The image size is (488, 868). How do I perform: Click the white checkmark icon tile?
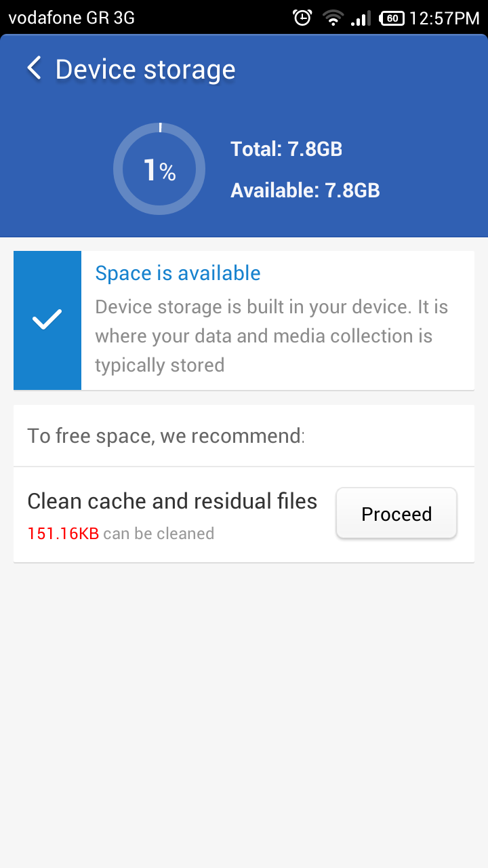47,320
